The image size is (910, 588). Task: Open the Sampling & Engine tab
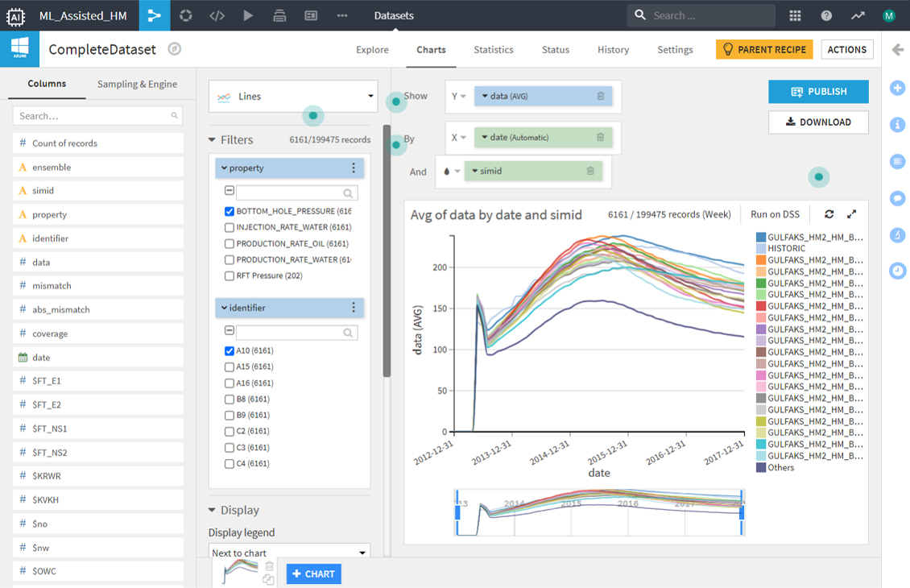[137, 84]
